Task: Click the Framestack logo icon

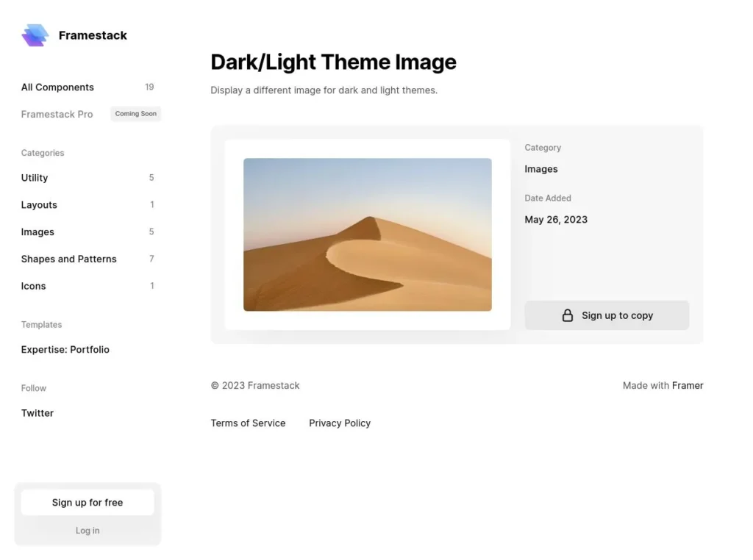Action: click(35, 35)
